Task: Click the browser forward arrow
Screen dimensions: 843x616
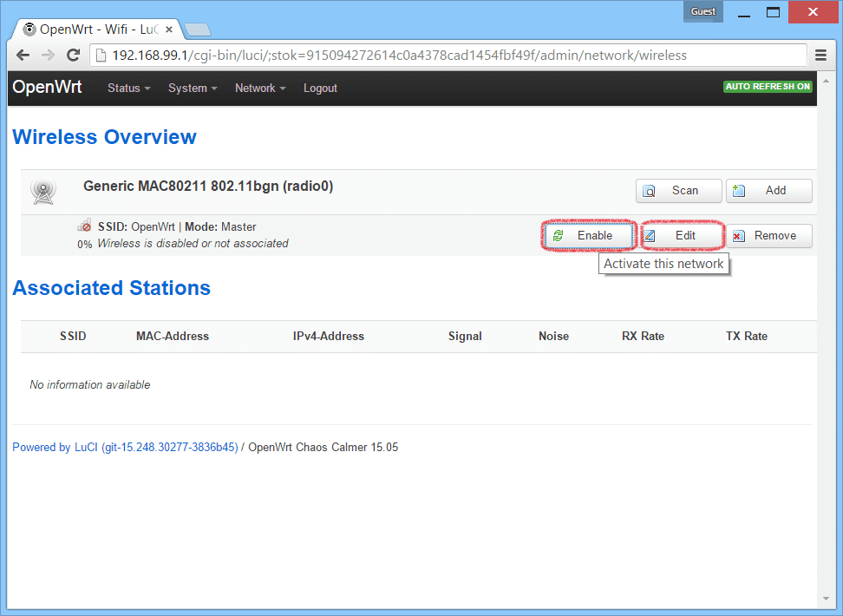Action: coord(48,56)
